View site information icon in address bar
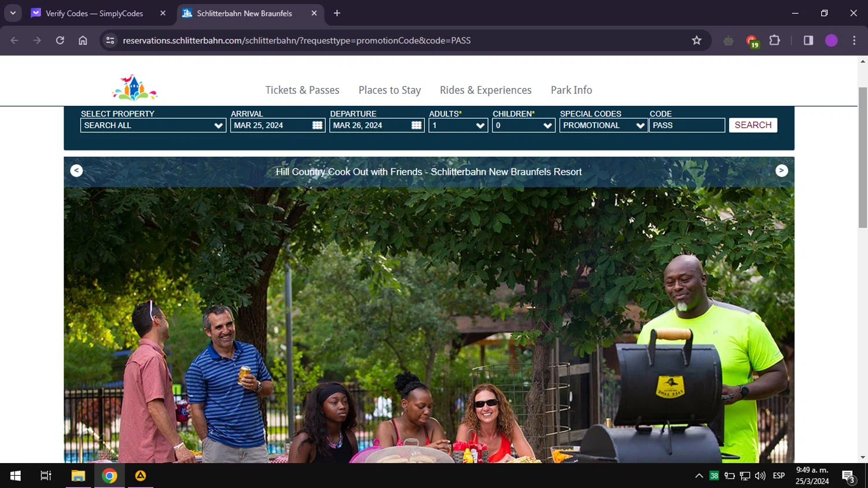The image size is (868, 488). coord(110,41)
